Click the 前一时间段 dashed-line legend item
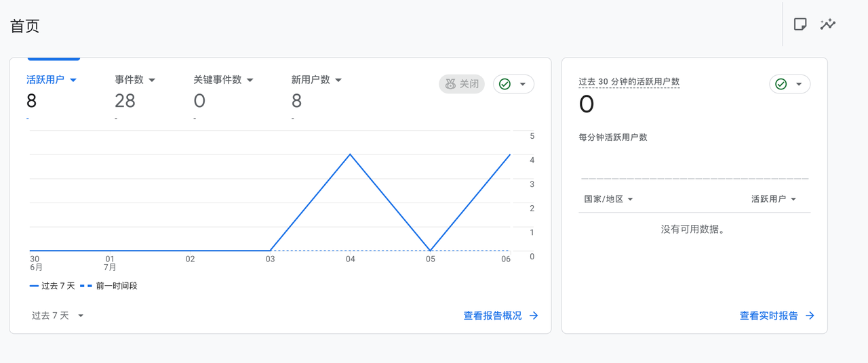 point(108,286)
